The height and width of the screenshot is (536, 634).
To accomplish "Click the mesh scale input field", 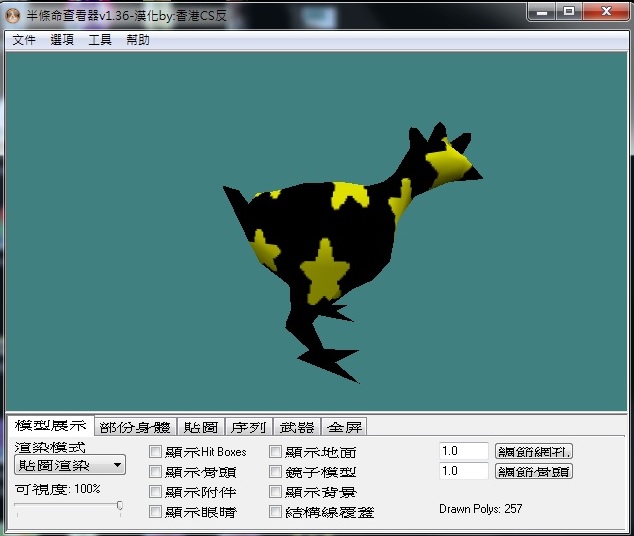I will [x=463, y=451].
